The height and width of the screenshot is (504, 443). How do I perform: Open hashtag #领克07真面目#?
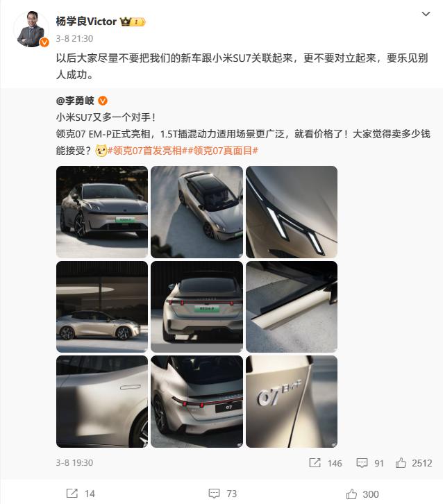[220, 151]
